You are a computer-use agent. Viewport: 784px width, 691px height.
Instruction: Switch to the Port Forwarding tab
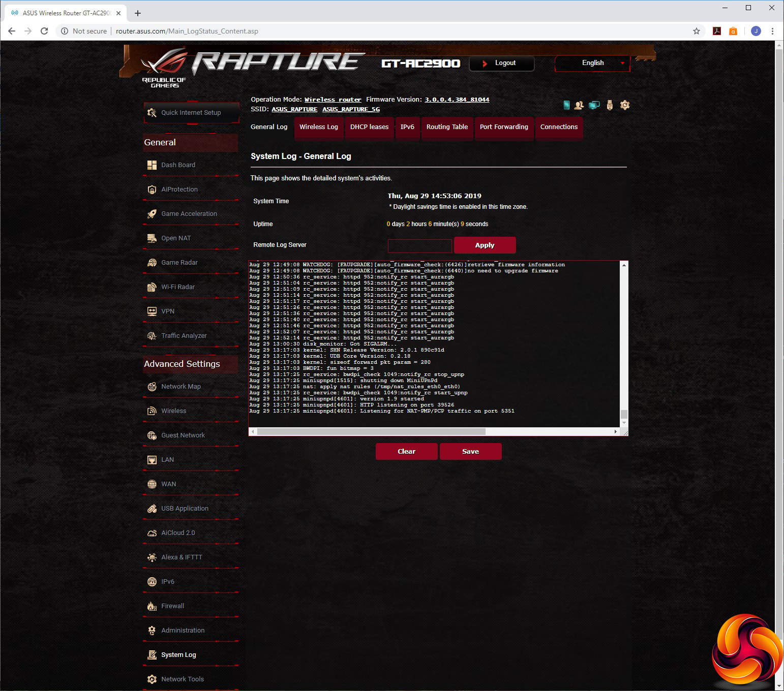pyautogui.click(x=504, y=127)
